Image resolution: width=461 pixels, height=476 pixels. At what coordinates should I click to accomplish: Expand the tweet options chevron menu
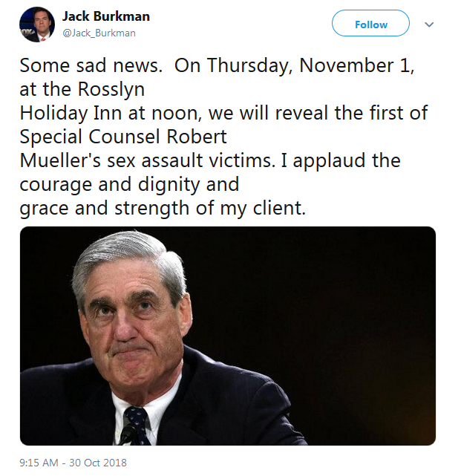(x=429, y=25)
